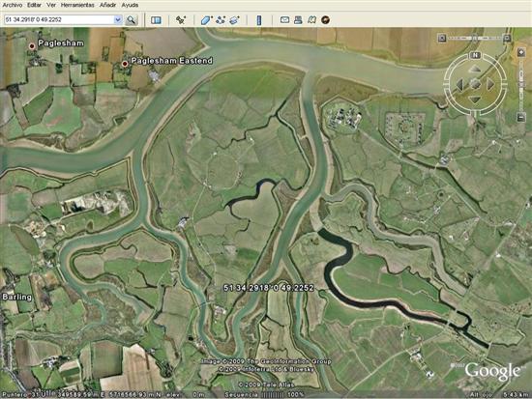The height and width of the screenshot is (399, 532).
Task: Open the Archivo menu
Action: click(x=13, y=5)
